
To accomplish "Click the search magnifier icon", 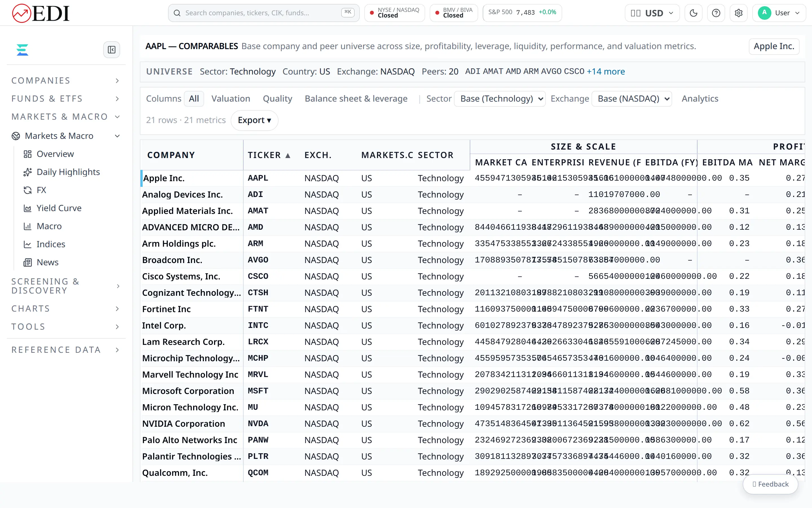I will (x=177, y=13).
